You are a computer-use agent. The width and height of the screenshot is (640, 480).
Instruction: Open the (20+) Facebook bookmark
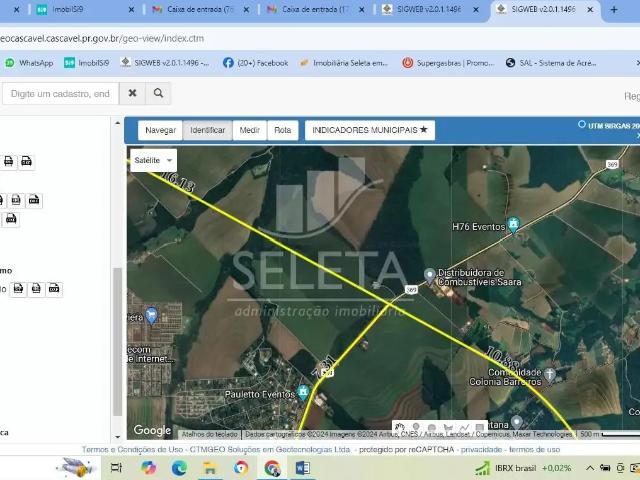click(x=256, y=63)
